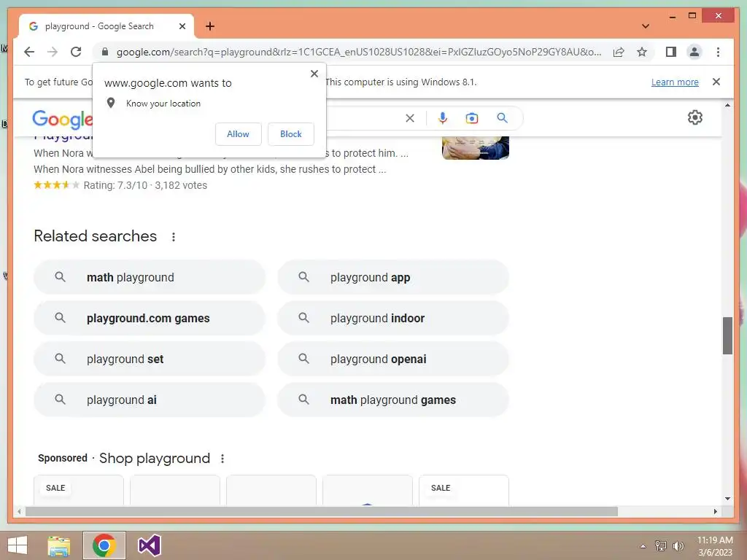Click the forward navigation arrow

click(53, 52)
